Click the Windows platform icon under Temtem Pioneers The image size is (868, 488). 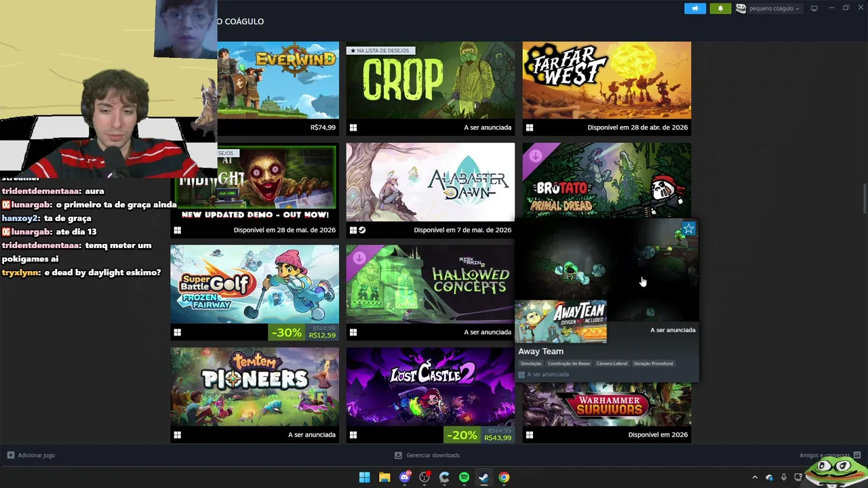[177, 434]
